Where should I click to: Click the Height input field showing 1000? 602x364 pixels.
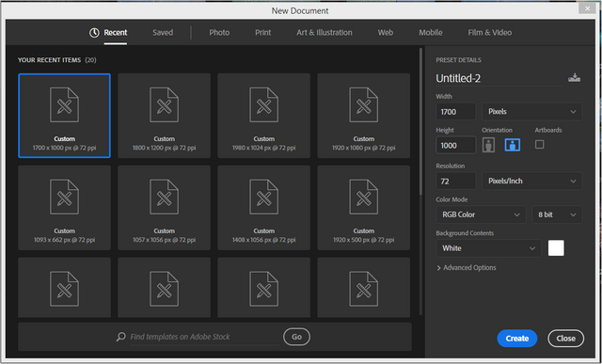click(455, 145)
